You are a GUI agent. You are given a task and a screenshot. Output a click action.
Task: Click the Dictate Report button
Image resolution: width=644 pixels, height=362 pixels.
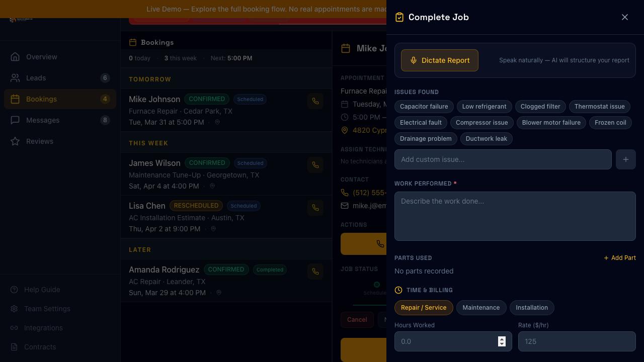point(439,60)
